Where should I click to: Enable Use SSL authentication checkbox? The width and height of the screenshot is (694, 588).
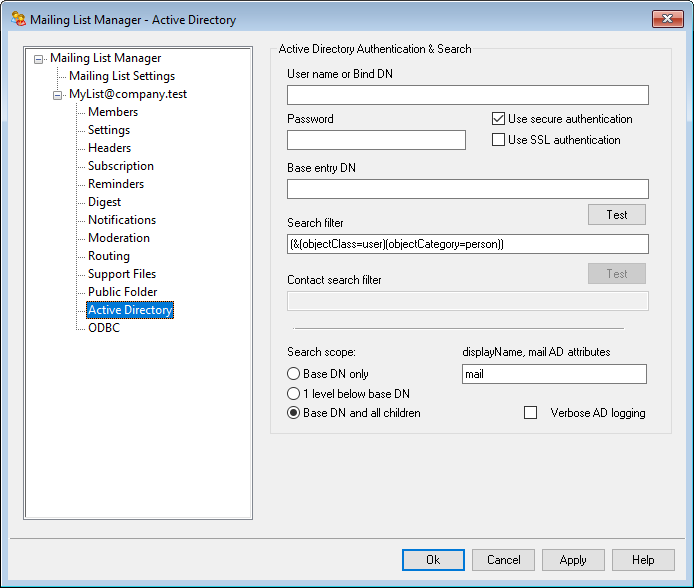coord(498,140)
